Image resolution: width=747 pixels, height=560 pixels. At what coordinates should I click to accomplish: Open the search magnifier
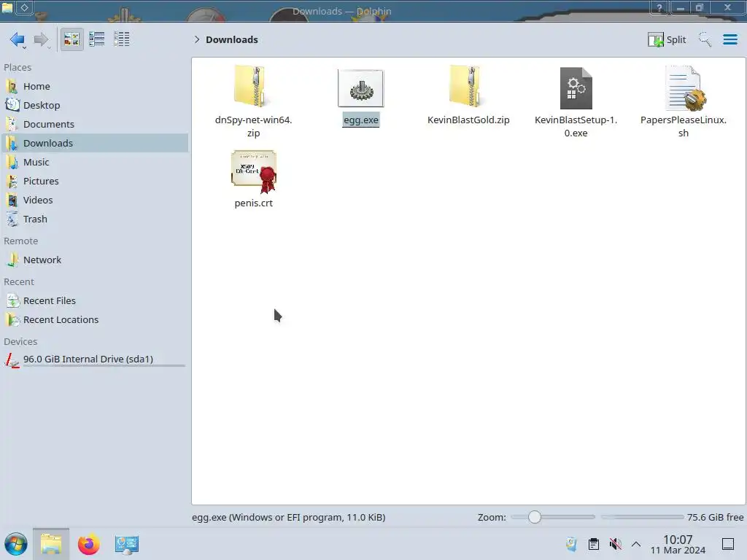[705, 39]
